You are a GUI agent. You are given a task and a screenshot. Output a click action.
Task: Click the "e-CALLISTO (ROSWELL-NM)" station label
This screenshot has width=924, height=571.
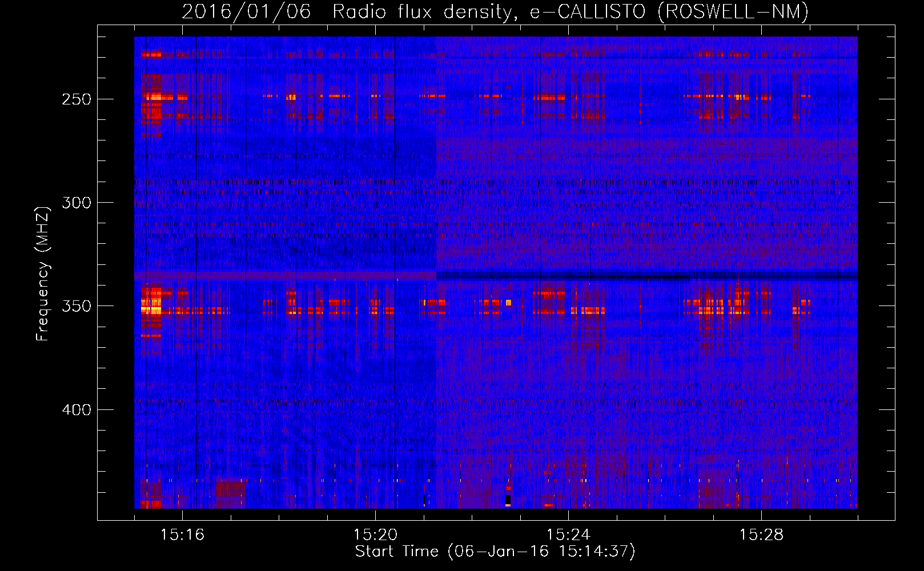(669, 11)
